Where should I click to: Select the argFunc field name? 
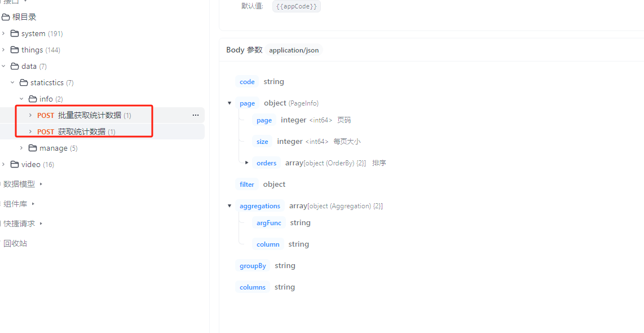tap(268, 223)
